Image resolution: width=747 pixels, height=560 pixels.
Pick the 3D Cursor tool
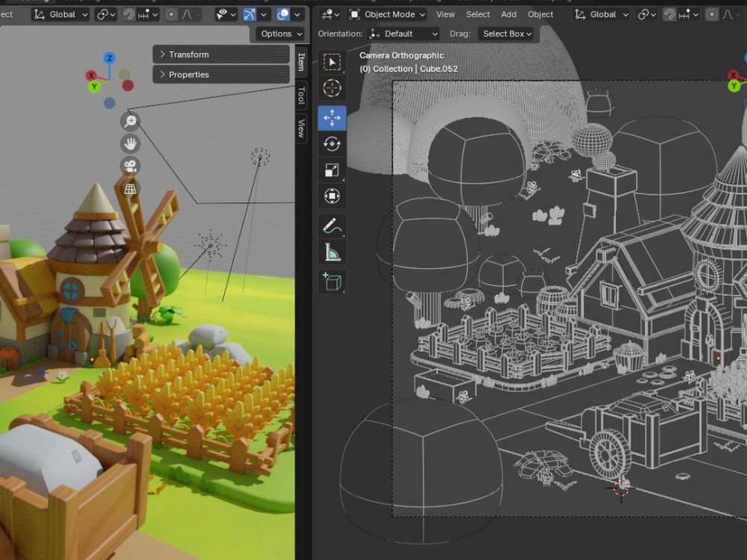332,88
